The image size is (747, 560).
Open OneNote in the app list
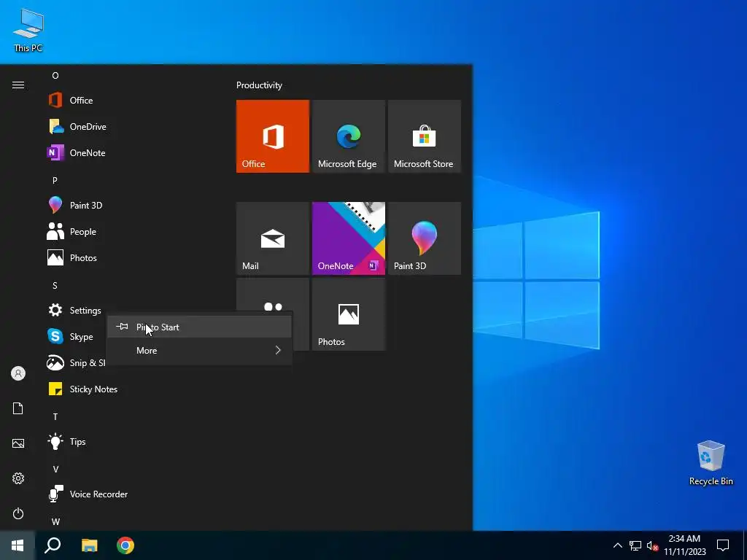133,153
